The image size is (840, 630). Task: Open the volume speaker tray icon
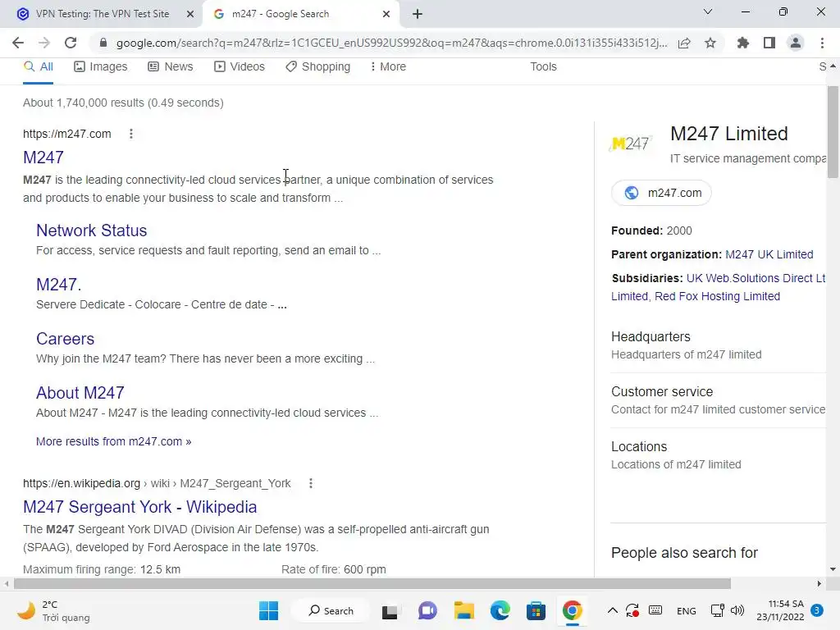[737, 610]
